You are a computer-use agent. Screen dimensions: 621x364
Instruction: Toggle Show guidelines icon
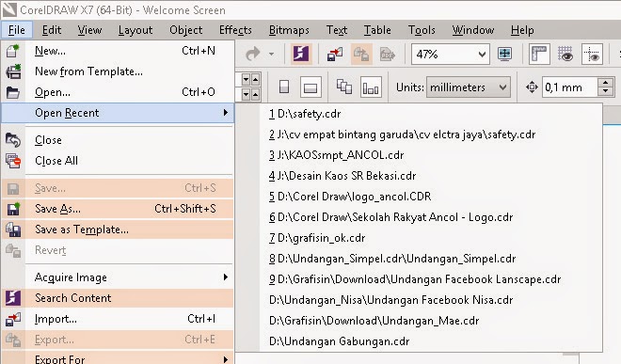592,54
